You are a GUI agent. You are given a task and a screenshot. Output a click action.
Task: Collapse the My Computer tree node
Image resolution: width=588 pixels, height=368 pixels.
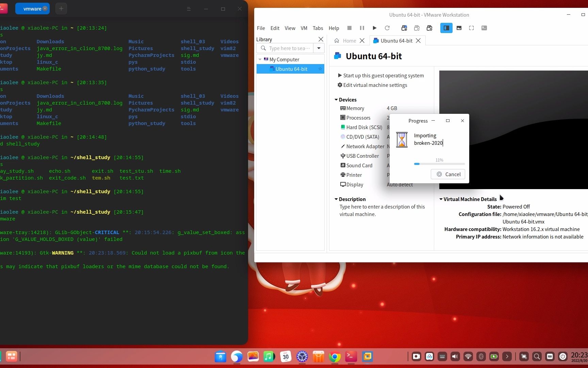click(x=260, y=59)
